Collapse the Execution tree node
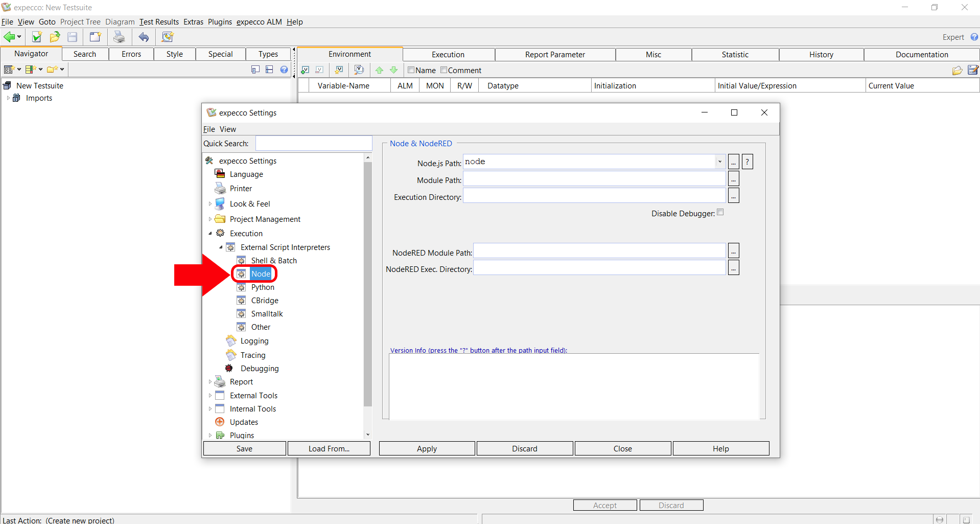 pos(210,234)
